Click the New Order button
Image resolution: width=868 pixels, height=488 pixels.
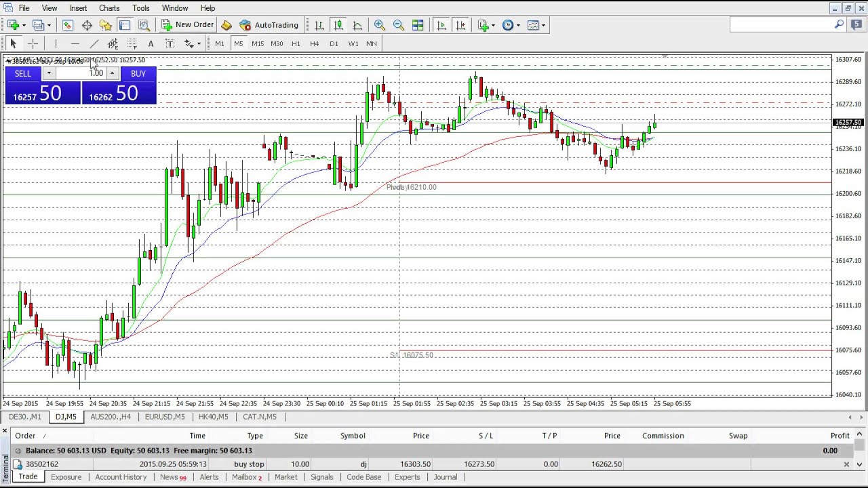(x=188, y=25)
